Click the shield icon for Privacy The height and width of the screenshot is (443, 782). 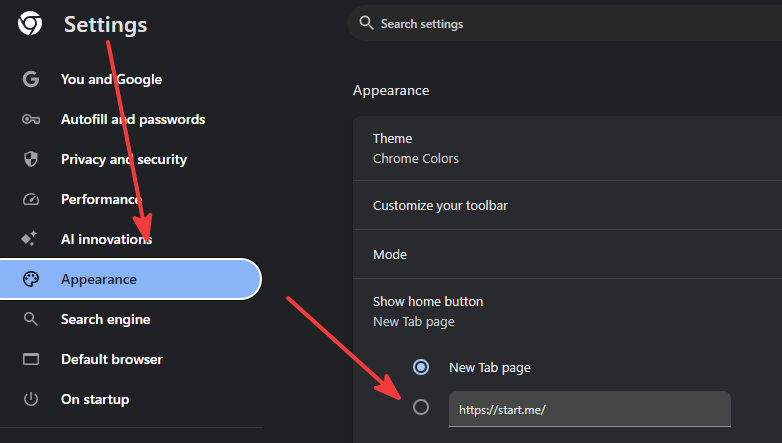click(30, 159)
